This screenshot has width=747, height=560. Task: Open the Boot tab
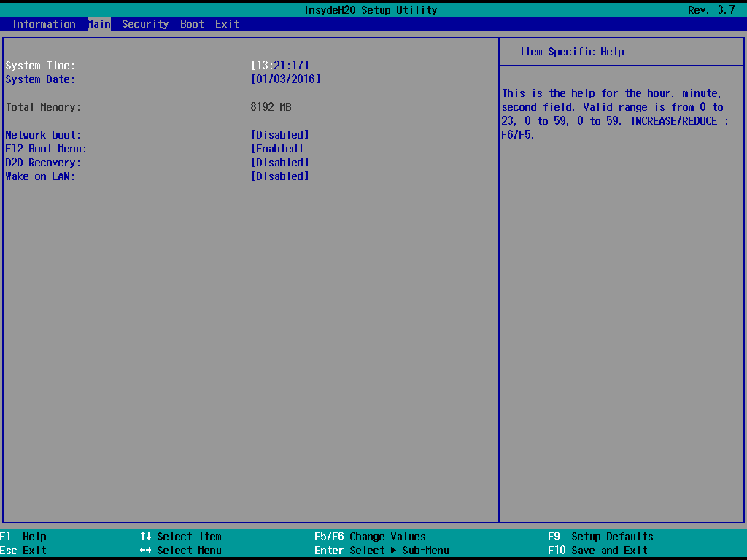pos(192,24)
